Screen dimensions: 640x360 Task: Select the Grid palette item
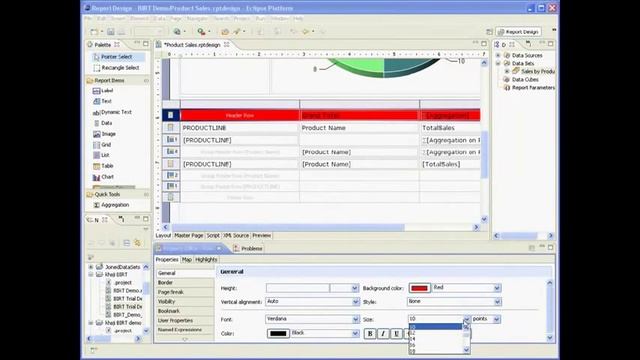click(x=102, y=144)
